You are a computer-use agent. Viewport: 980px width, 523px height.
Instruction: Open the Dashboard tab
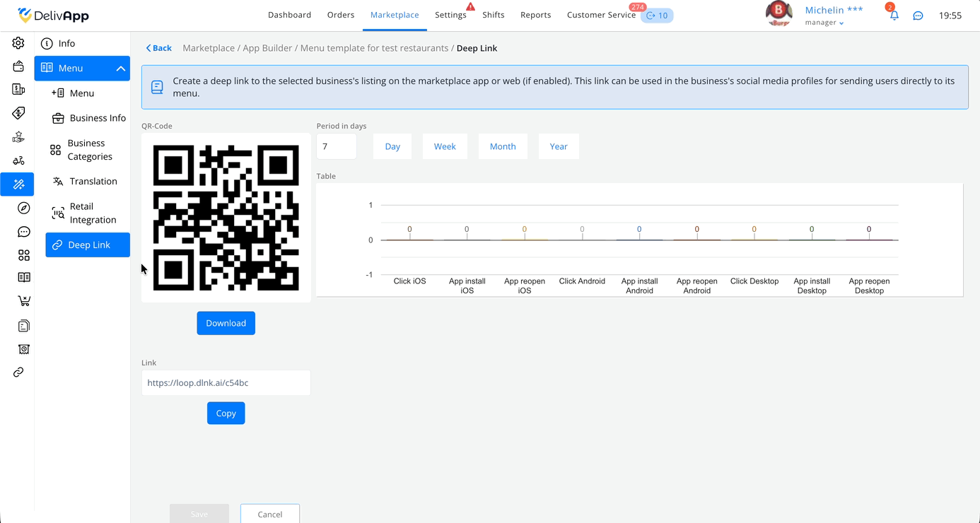(290, 15)
